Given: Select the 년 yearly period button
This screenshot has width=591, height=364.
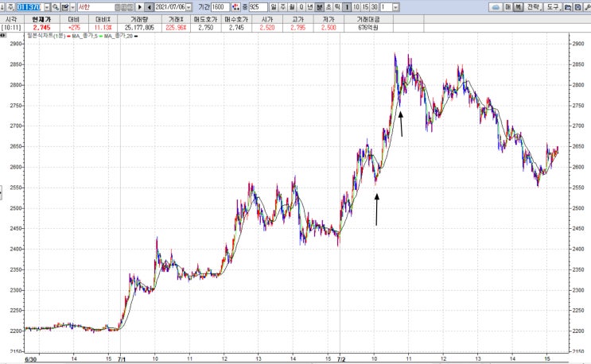Looking at the screenshot, I should 310,7.
